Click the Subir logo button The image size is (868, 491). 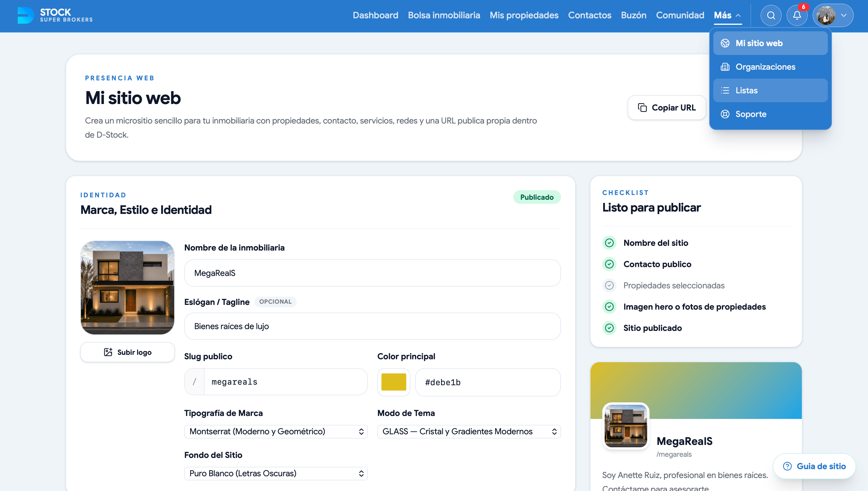tap(127, 352)
